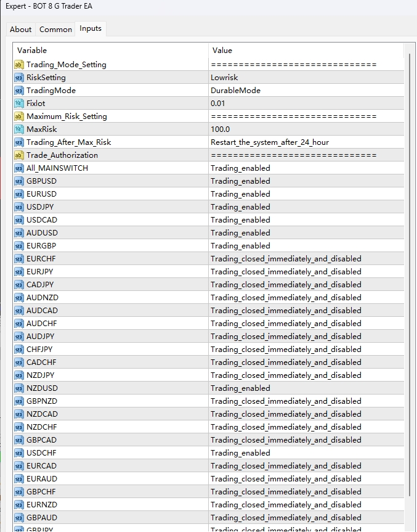Click the vertical scrollbar of inputs list

click(x=410, y=247)
